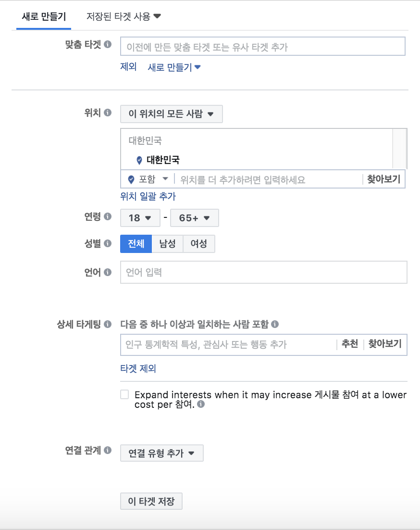Image resolution: width=420 pixels, height=530 pixels.
Task: Select 남성 gender option
Action: click(167, 243)
